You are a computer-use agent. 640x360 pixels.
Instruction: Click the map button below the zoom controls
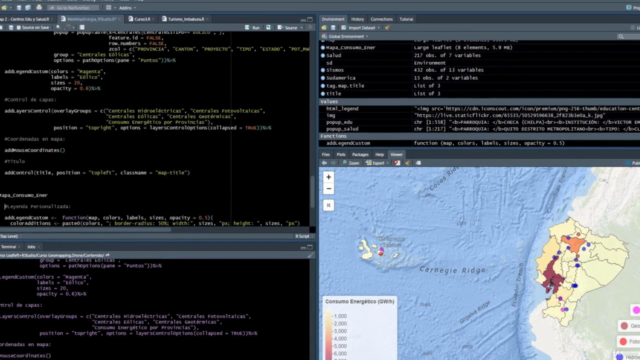coord(329,205)
